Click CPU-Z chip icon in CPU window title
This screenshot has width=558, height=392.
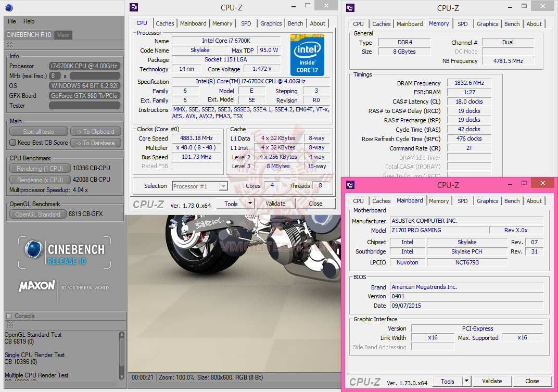134,7
